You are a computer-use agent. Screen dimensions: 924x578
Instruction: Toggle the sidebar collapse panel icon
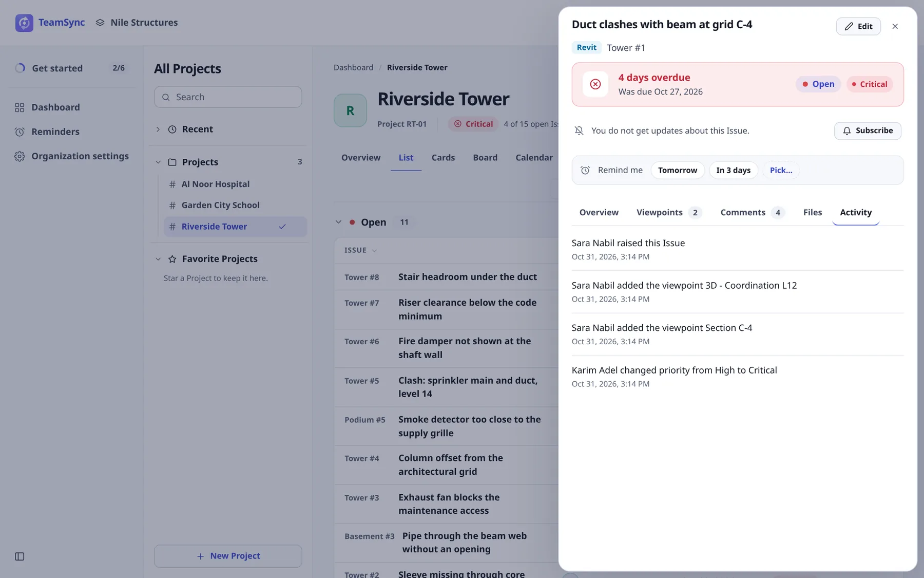tap(20, 556)
